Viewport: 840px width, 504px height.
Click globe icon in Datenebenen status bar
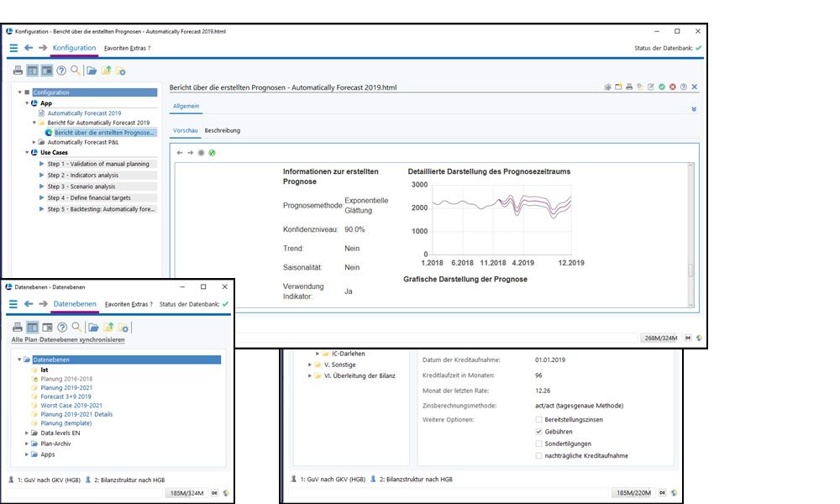click(x=226, y=493)
